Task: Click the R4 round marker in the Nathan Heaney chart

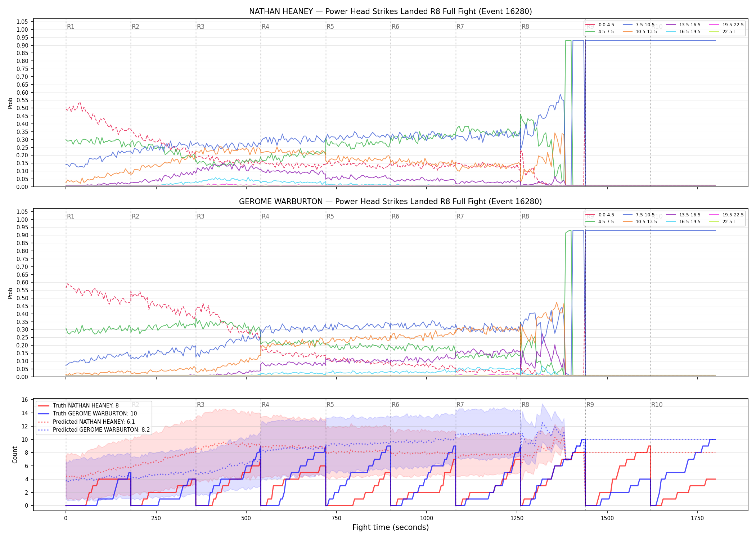Action: click(x=265, y=27)
